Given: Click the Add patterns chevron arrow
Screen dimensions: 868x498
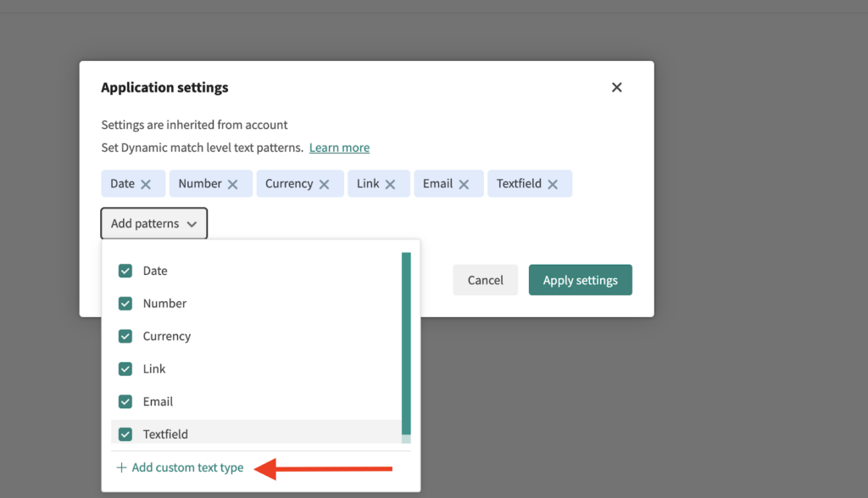Looking at the screenshot, I should pos(192,225).
